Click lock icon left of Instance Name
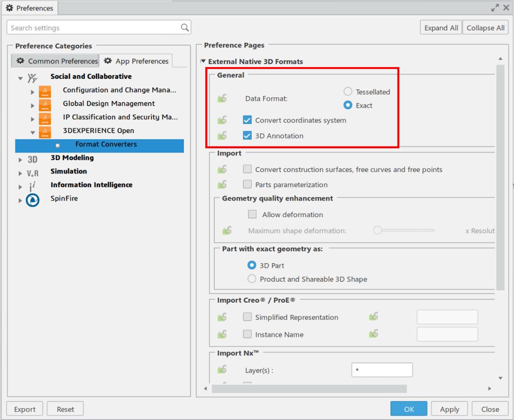514x420 pixels. coord(222,334)
